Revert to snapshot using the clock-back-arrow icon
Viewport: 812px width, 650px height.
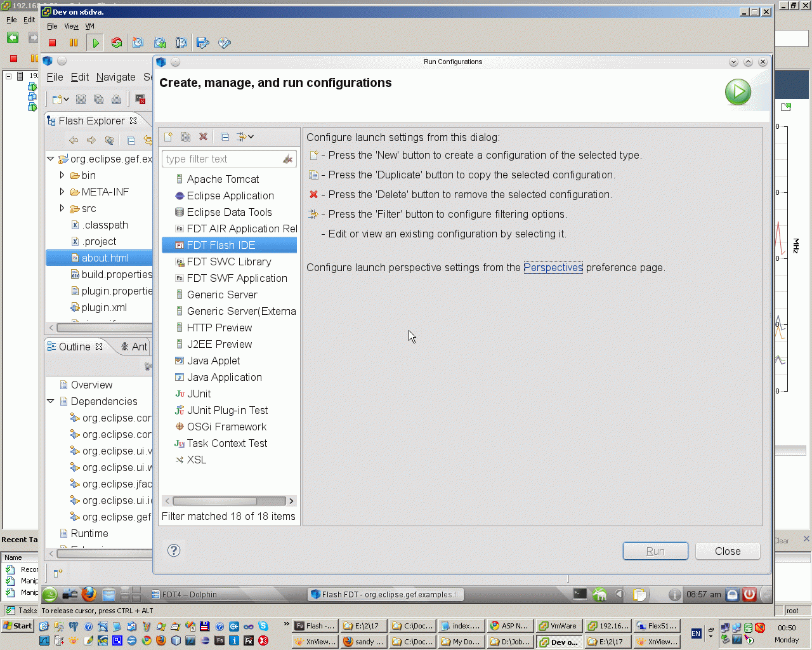[160, 43]
